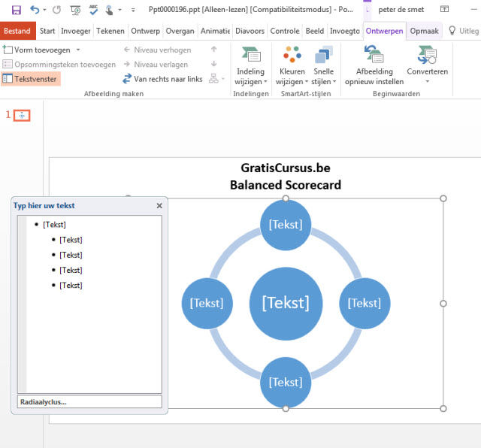
Task: Open the organization chart layout icon dropdown
Action: click(217, 79)
